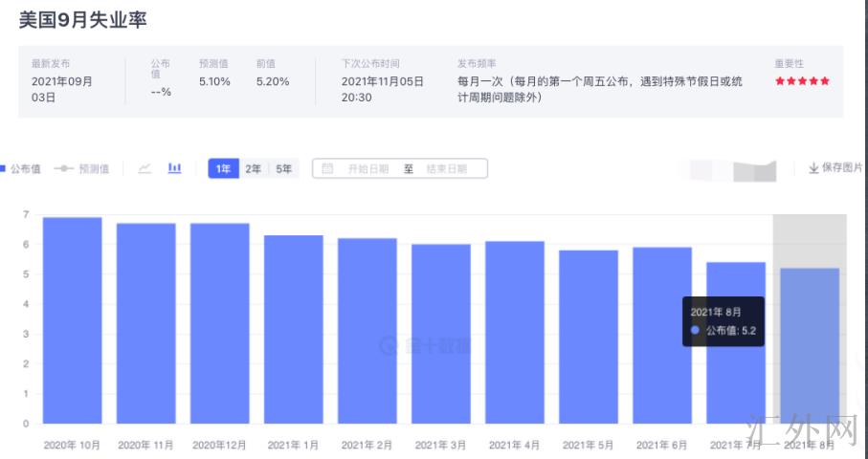Click the download icon beside 保存图片

click(813, 168)
